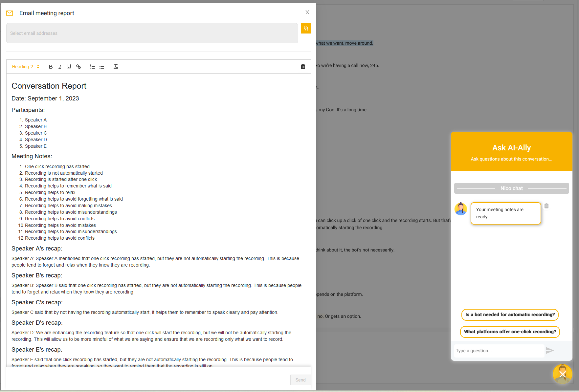Click the Speaker A's recap heading
This screenshot has height=392, width=579.
coord(37,249)
